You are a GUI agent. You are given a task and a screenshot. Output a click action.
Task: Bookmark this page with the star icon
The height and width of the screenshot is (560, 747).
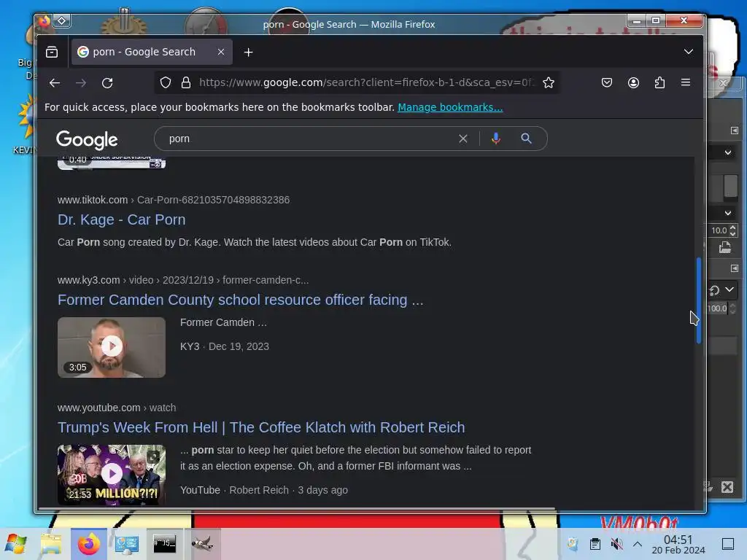coord(549,82)
